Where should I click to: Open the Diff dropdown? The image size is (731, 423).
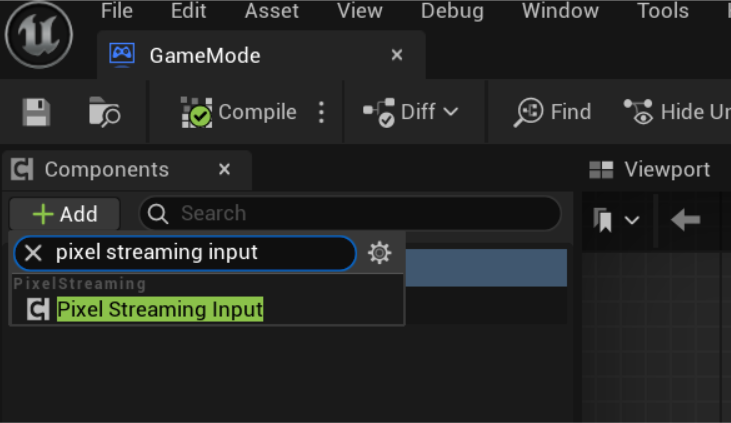coord(411,112)
